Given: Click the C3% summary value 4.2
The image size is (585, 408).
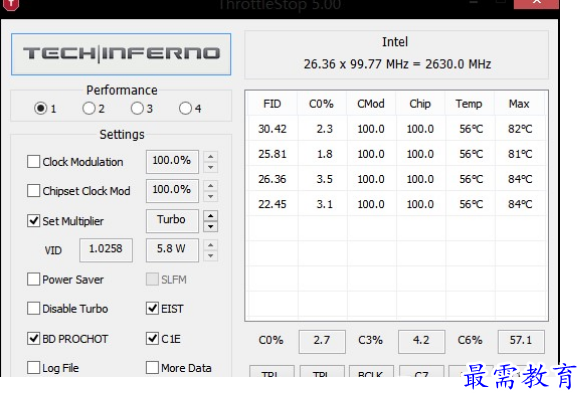Looking at the screenshot, I should point(422,342).
